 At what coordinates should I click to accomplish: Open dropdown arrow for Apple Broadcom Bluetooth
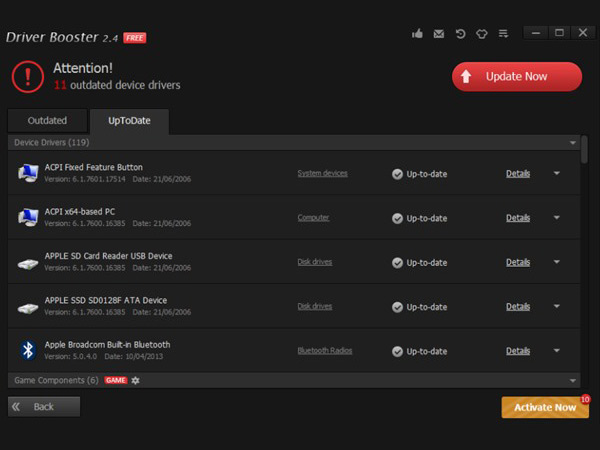[557, 351]
